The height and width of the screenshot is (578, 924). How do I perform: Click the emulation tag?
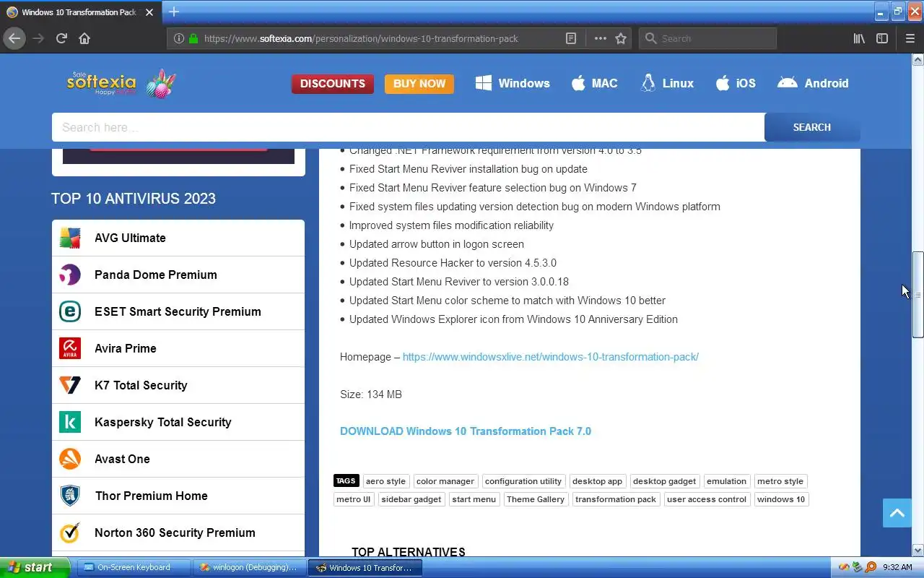tap(727, 481)
